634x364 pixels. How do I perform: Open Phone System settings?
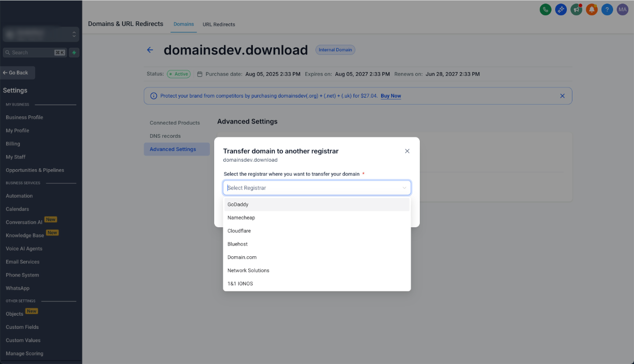[x=22, y=275]
